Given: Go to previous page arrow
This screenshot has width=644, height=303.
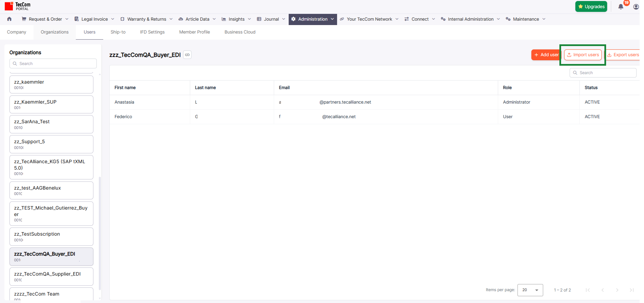Looking at the screenshot, I should [602, 290].
